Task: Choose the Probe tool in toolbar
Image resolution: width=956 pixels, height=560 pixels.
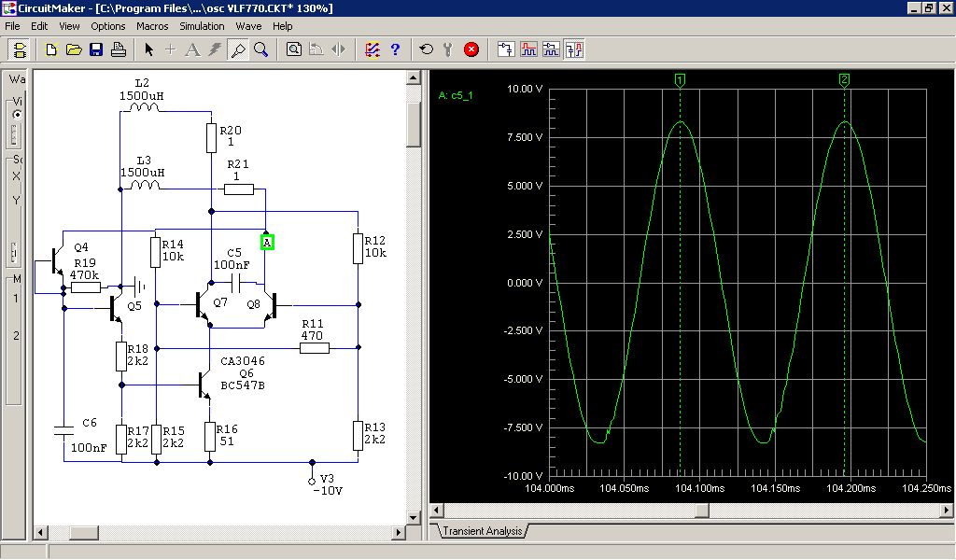Action: pos(238,49)
